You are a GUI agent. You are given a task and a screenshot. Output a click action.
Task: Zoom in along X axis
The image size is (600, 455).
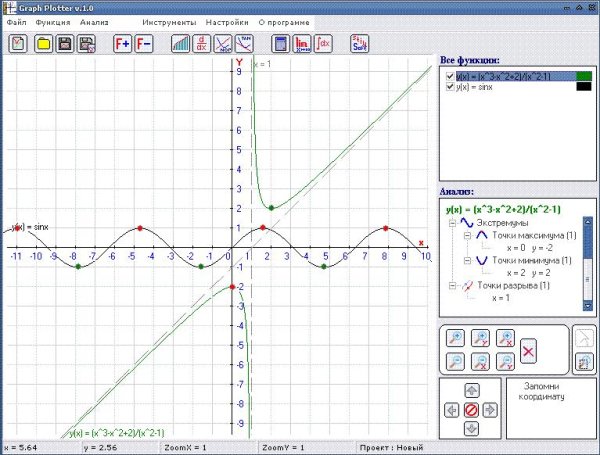coord(505,338)
